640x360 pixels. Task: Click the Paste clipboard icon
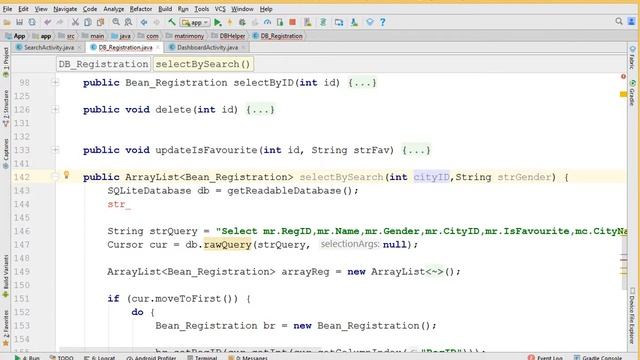point(100,22)
